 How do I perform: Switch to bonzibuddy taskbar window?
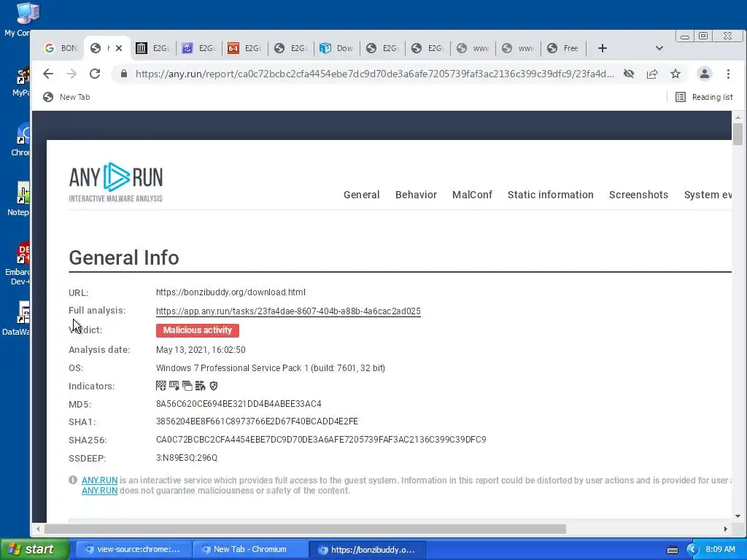pos(368,550)
